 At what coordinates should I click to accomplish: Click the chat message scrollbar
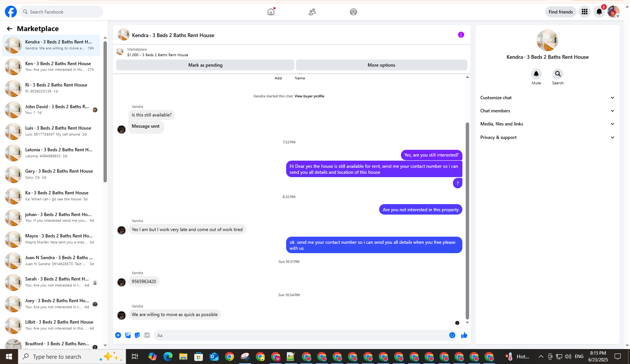click(x=467, y=221)
